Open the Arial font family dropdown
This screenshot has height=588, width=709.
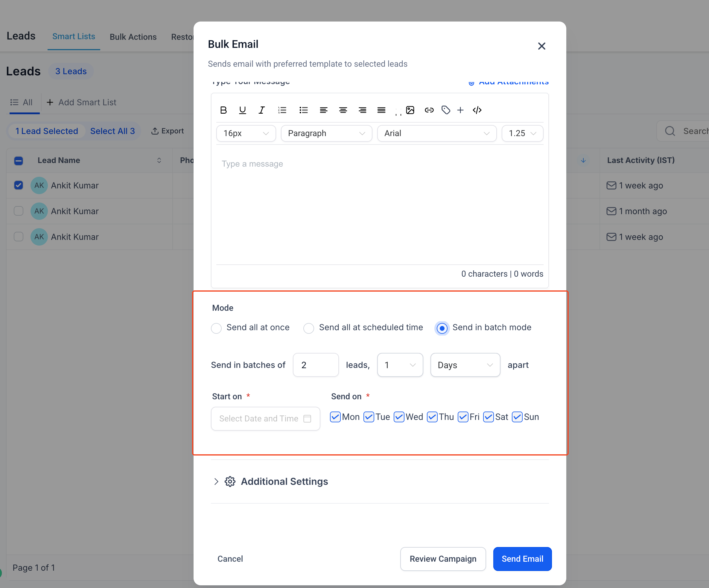tap(436, 133)
